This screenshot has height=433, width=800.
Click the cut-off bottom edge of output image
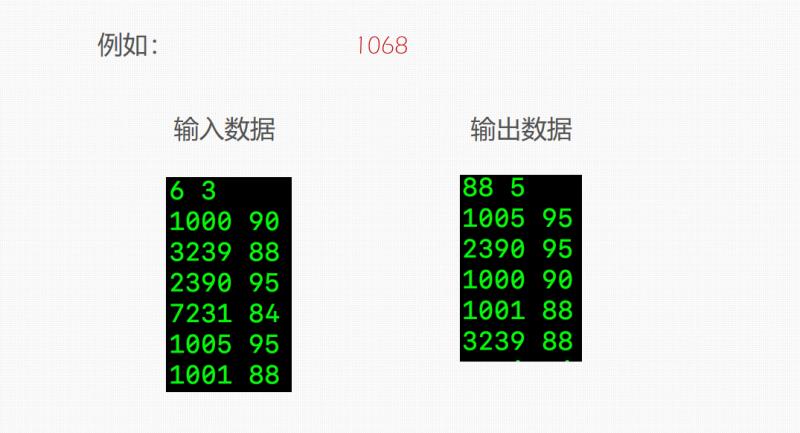tap(520, 358)
